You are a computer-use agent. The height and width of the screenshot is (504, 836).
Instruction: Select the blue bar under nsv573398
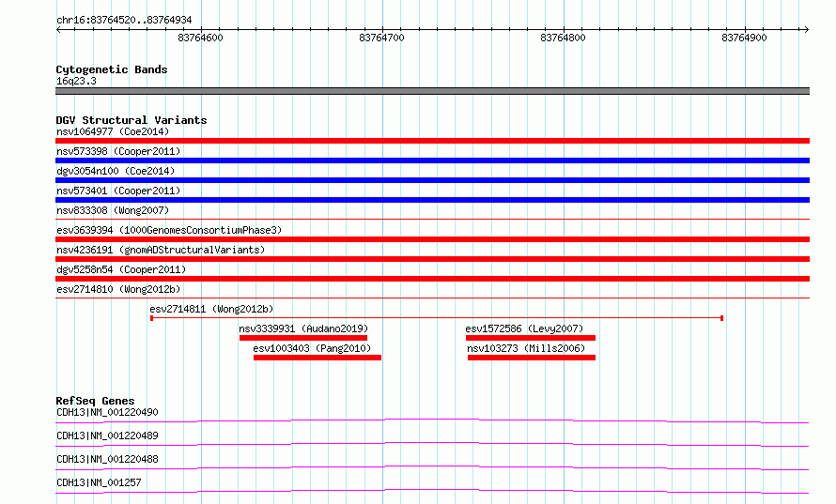click(432, 160)
